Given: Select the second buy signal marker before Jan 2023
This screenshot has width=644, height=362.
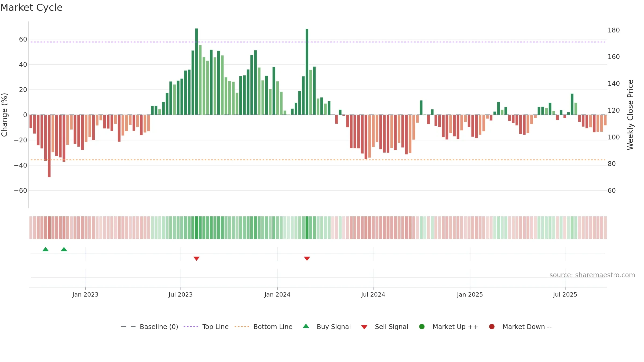Looking at the screenshot, I should pyautogui.click(x=64, y=249).
